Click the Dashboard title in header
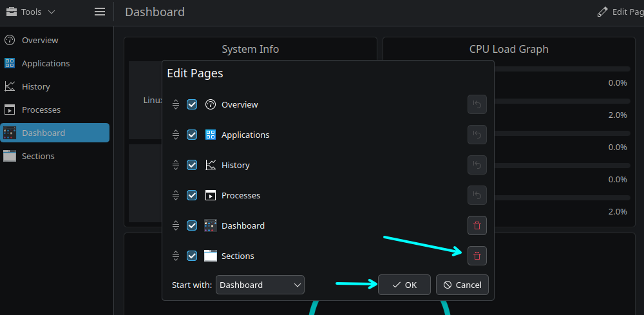 coord(155,12)
